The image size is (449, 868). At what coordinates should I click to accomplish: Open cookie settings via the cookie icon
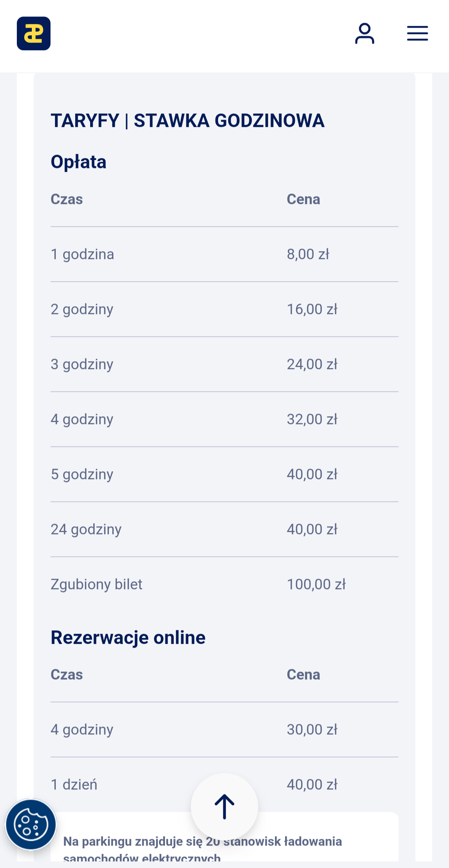[x=31, y=825]
